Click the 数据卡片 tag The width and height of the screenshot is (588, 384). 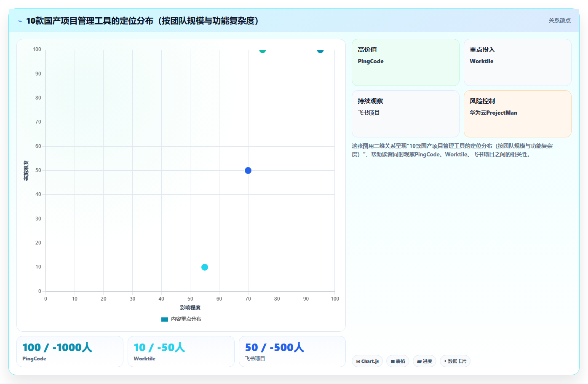(x=455, y=361)
